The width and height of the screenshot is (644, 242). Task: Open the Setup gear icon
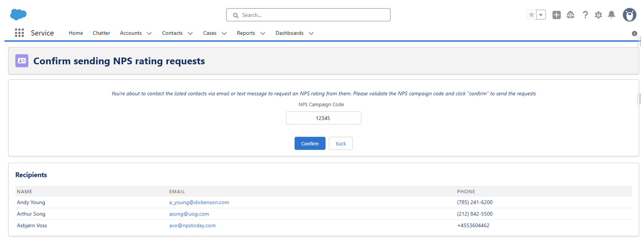pos(598,15)
